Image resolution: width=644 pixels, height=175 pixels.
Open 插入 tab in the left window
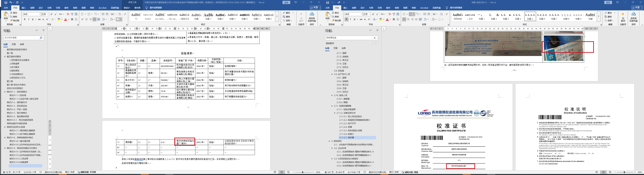(x=24, y=8)
